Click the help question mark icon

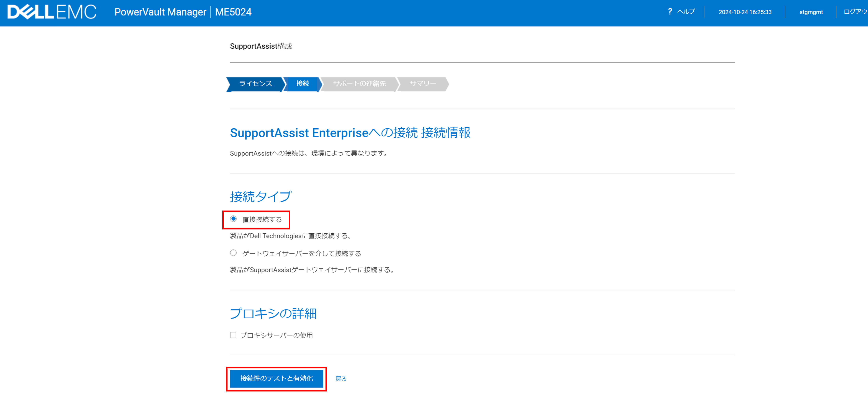[x=670, y=12]
